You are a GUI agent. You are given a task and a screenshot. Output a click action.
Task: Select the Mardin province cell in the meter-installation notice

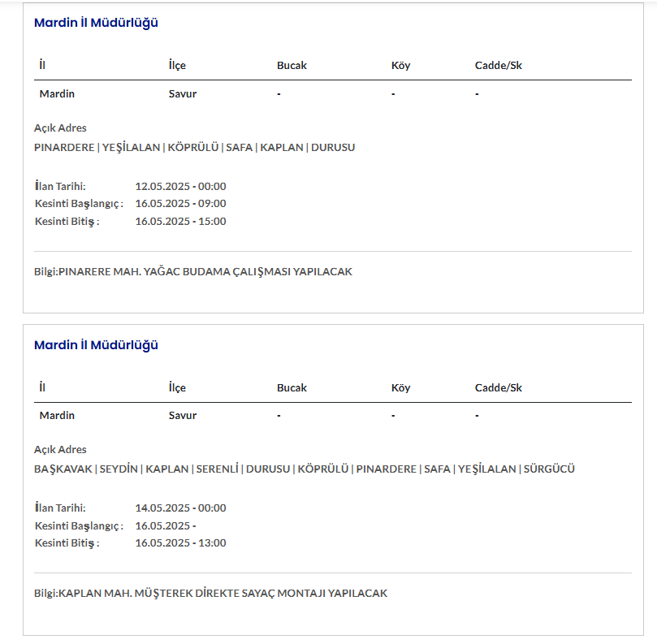(x=57, y=415)
